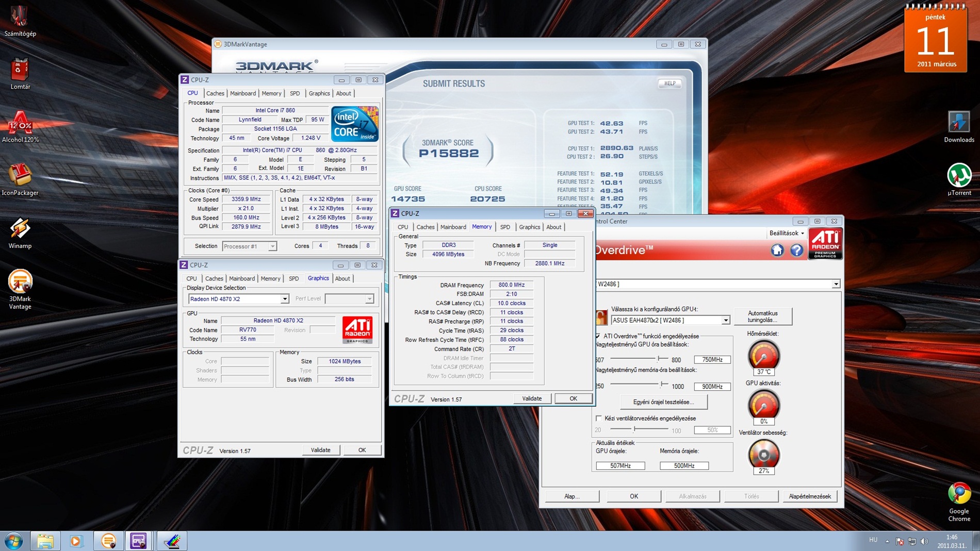Open Graphics tab in the CPU-Z memory timings window
The height and width of the screenshot is (551, 980).
click(x=529, y=227)
